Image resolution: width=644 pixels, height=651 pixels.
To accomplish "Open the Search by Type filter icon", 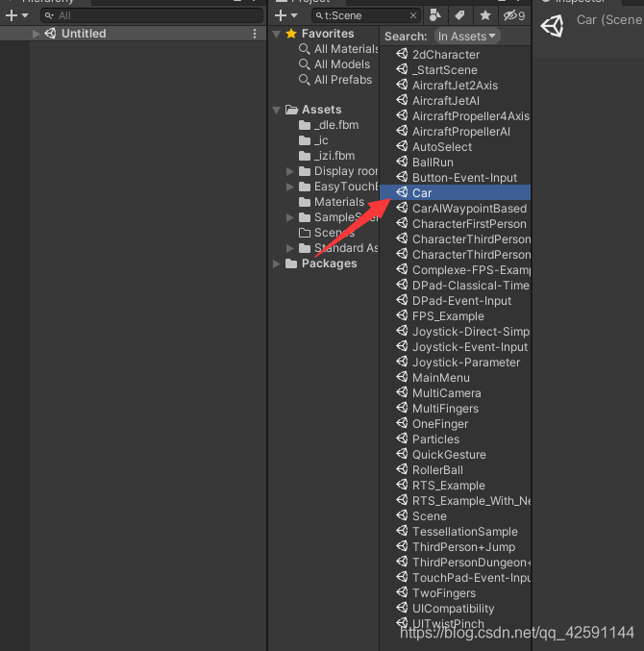I will coord(434,15).
